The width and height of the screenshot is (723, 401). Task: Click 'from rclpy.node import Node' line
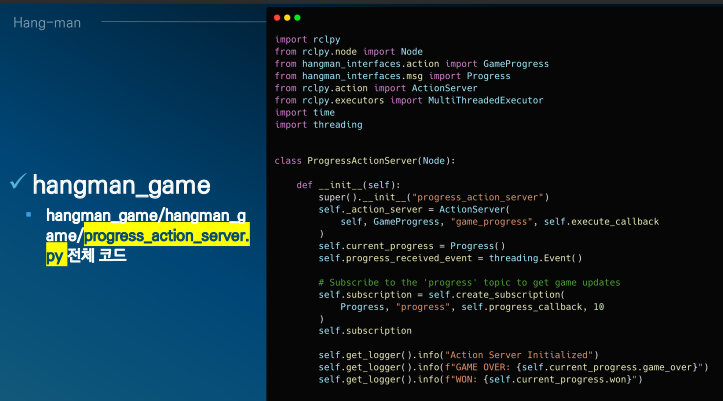click(349, 52)
